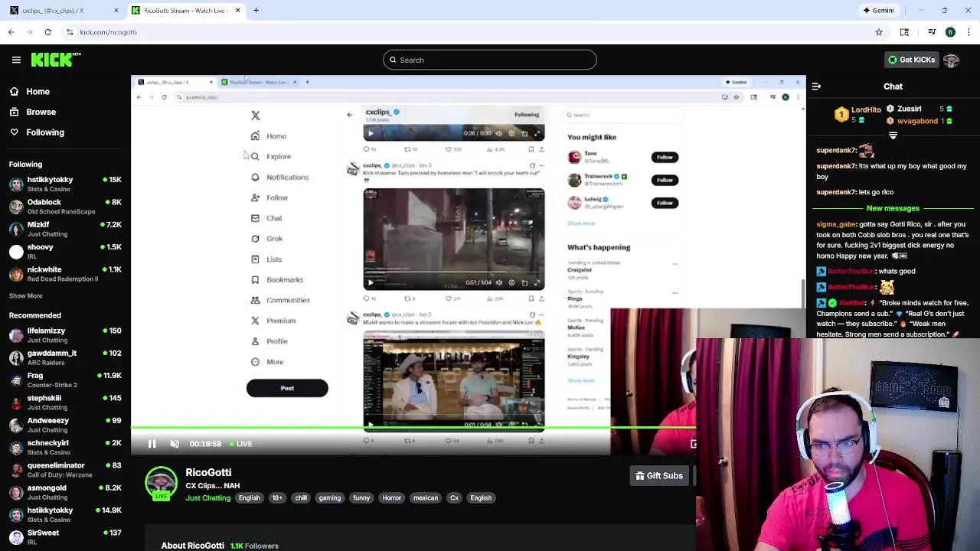Jump to LIVE indicator in player
Viewport: 980px width, 551px height.
[x=241, y=444]
